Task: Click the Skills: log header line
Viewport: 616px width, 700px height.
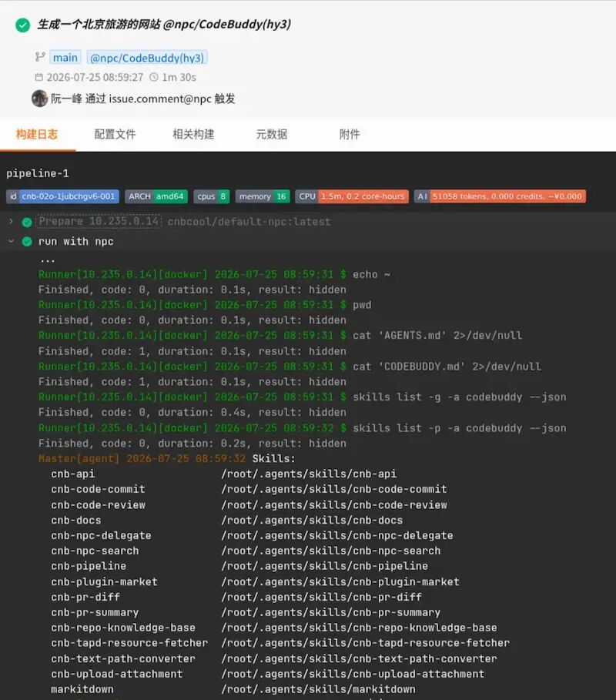Action: 167,458
